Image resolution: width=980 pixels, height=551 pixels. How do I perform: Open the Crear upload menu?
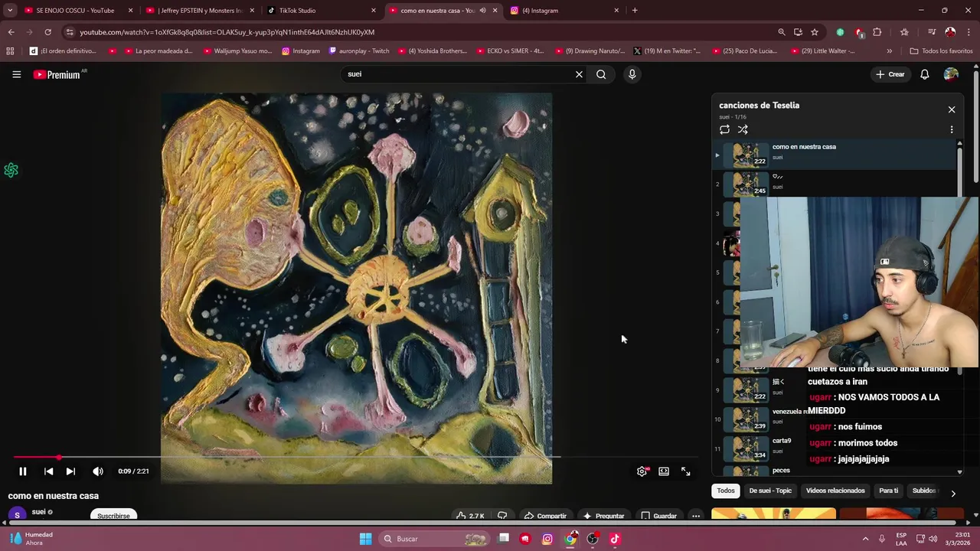tap(890, 74)
